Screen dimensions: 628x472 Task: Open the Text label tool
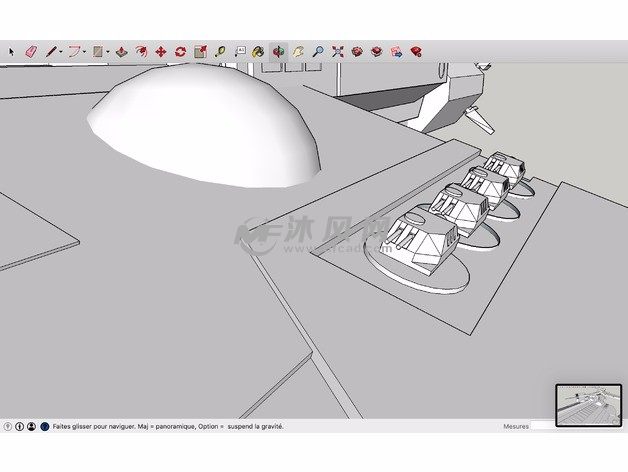coord(239,50)
